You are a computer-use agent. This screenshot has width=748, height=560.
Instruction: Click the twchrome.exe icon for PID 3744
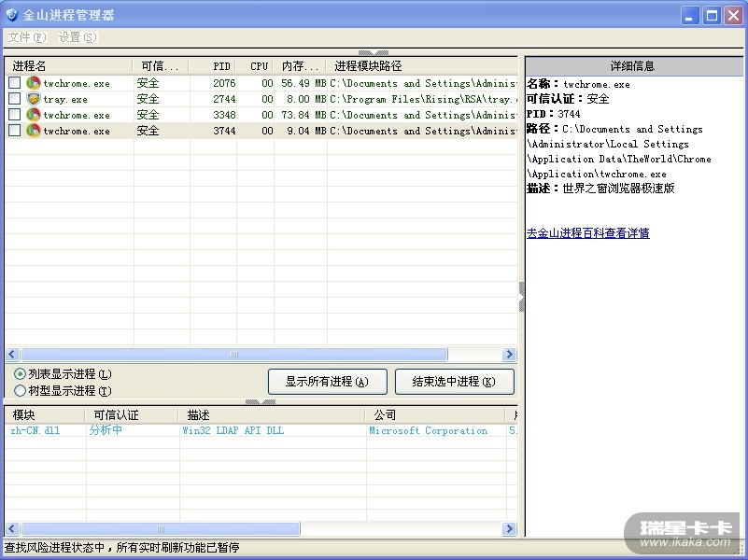33,130
